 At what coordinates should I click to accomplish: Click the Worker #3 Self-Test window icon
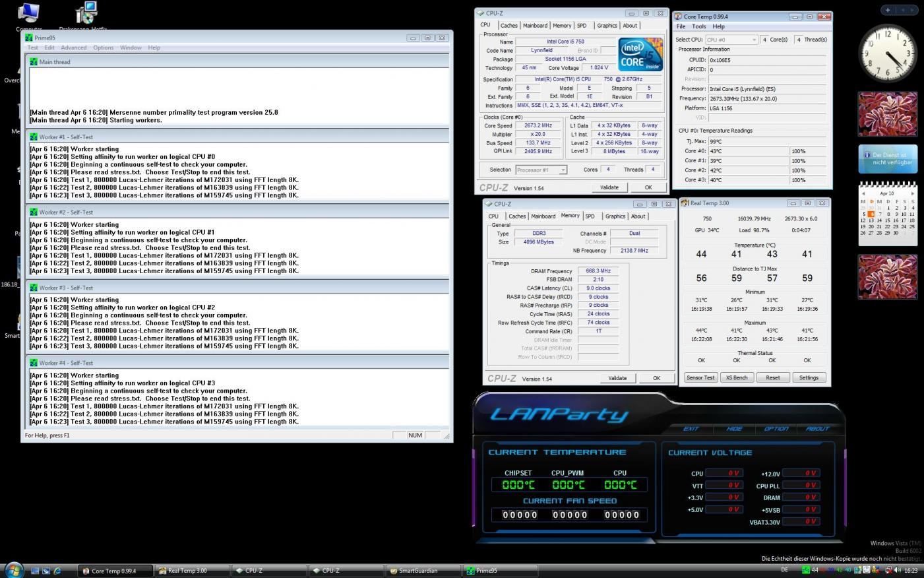tap(34, 288)
